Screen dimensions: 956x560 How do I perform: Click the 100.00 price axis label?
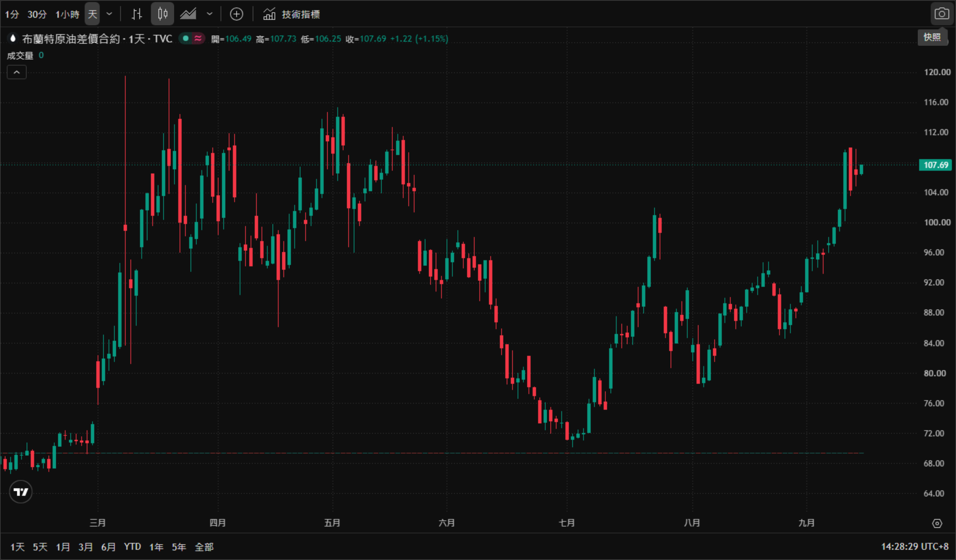coord(937,222)
